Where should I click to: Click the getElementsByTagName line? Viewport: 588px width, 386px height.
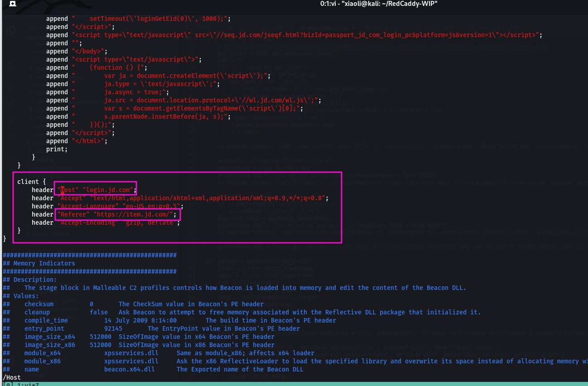(175, 108)
